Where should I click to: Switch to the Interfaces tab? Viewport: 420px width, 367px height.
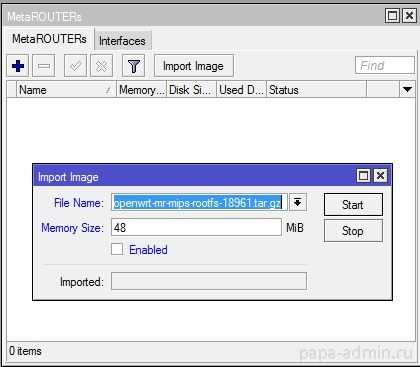coord(122,41)
